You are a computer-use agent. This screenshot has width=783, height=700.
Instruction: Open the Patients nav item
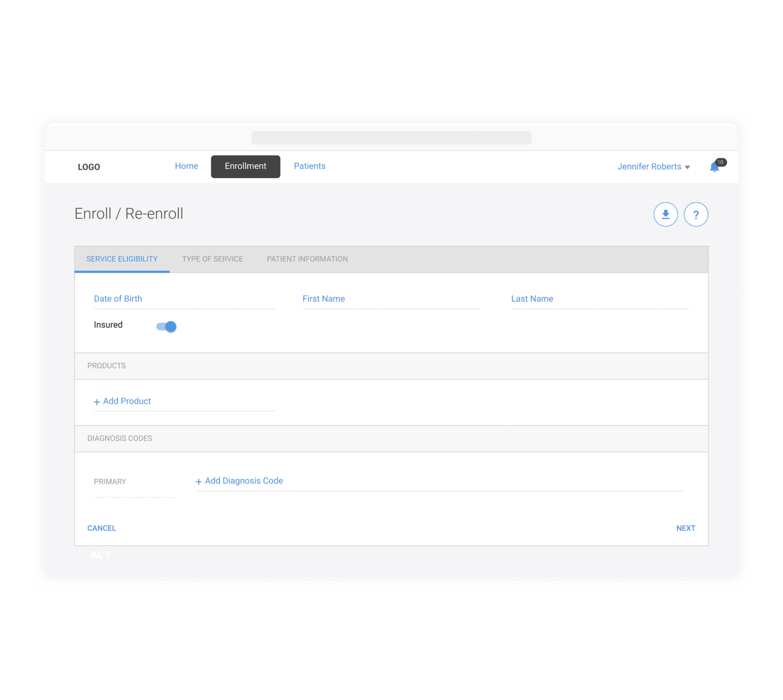click(x=309, y=166)
